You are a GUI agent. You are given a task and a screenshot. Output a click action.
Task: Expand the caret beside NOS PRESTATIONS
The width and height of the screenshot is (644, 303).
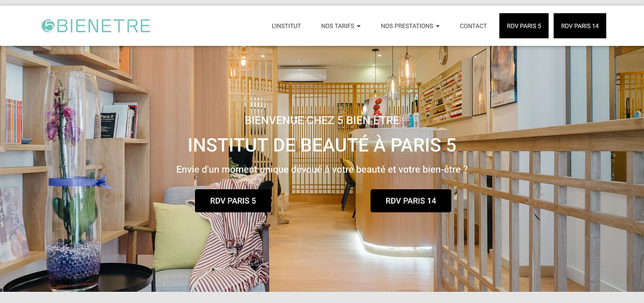pos(438,26)
